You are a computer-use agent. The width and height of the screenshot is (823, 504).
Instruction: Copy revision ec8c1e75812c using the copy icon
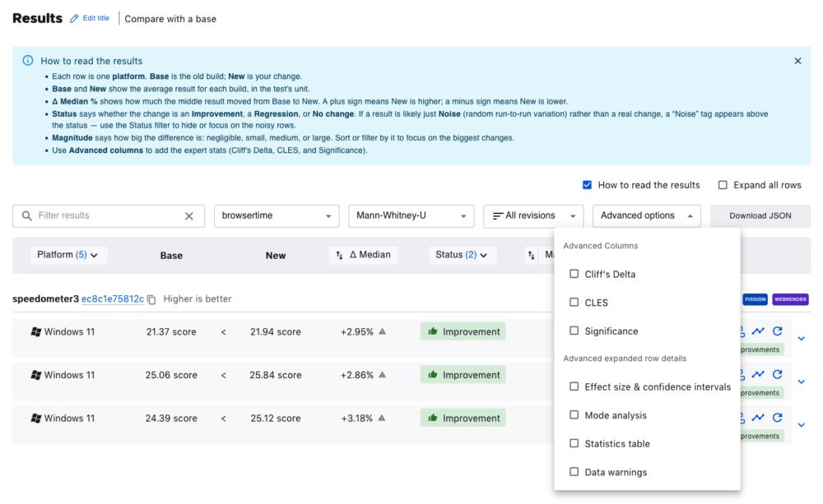click(x=151, y=299)
